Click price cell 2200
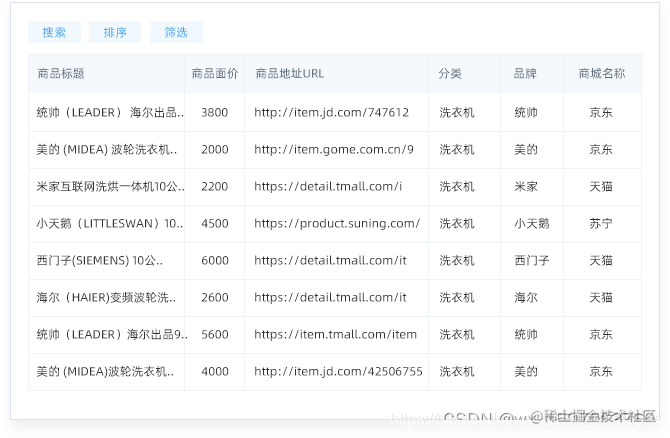The image size is (670, 438). click(x=215, y=186)
